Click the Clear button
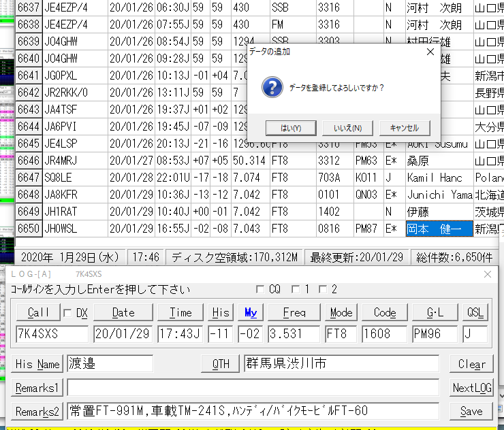The image size is (504, 430). point(471,364)
